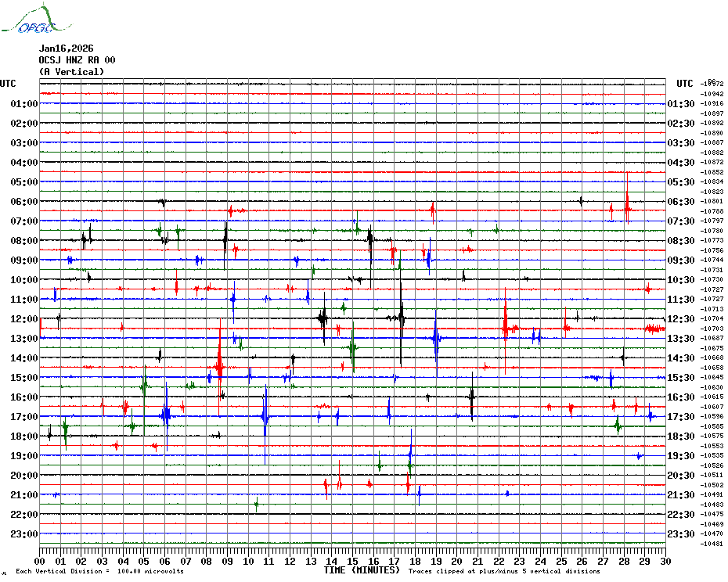
Task: Click minute 13 on the time axis
Action: click(311, 562)
